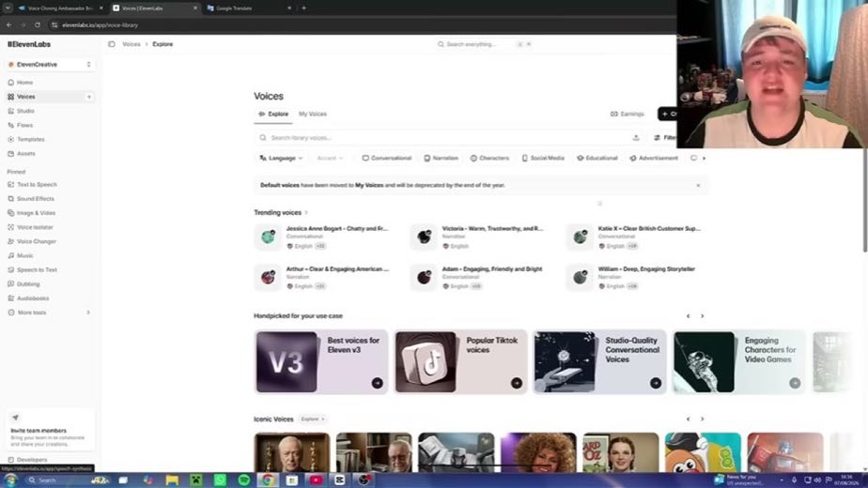Click the Search everything field
Screen dimensions: 868x488
[x=485, y=44]
